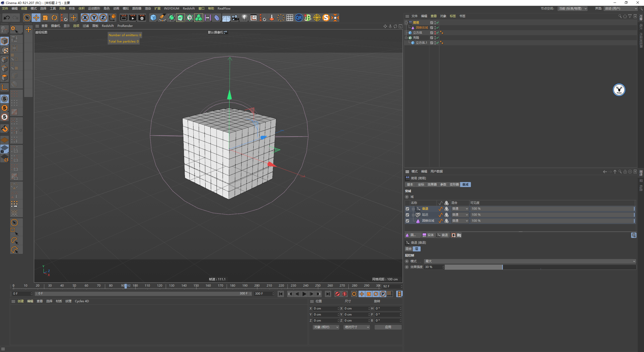Open the 对象 (相对) coordinate dropdown
This screenshot has height=352, width=644.
pyautogui.click(x=326, y=327)
